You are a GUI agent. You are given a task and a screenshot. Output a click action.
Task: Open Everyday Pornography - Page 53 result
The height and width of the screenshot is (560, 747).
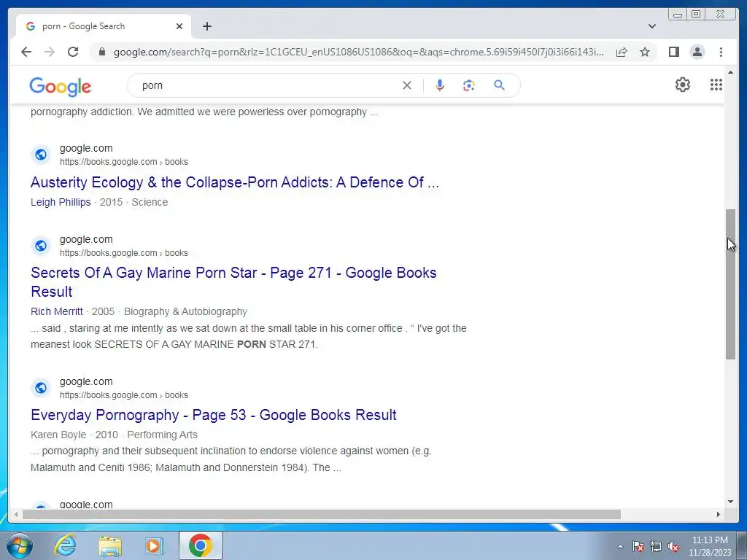(x=214, y=415)
